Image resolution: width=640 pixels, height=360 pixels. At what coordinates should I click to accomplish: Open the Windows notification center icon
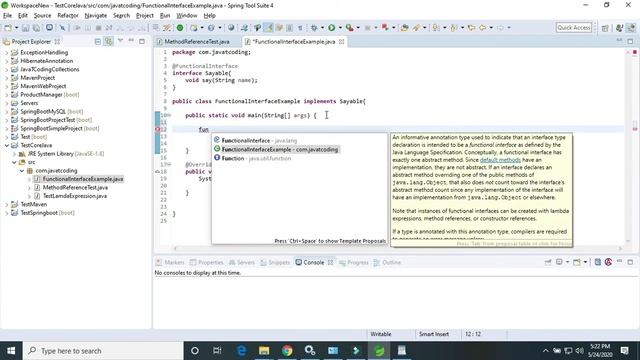pyautogui.click(x=624, y=351)
